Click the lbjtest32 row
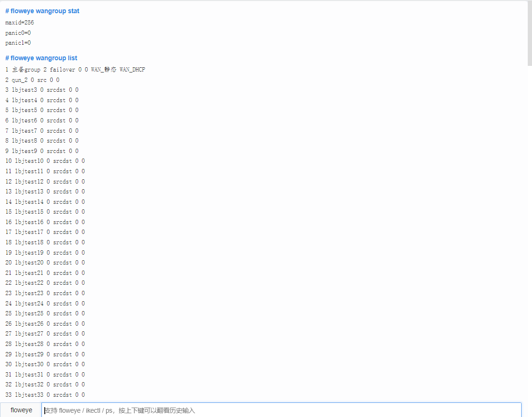The image size is (532, 417). tap(45, 385)
